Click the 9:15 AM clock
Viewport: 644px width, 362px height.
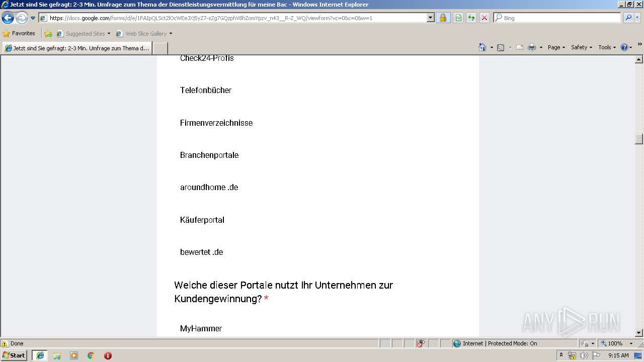pyautogui.click(x=618, y=355)
